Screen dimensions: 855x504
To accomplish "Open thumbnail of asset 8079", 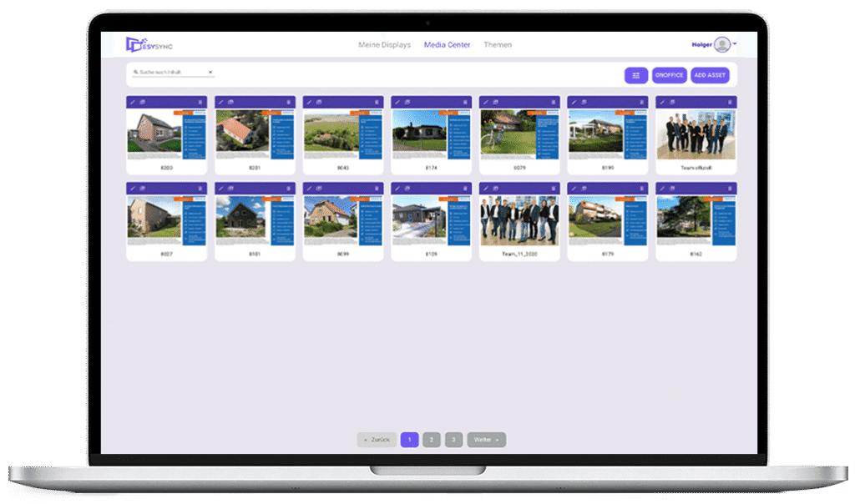I will [x=519, y=134].
